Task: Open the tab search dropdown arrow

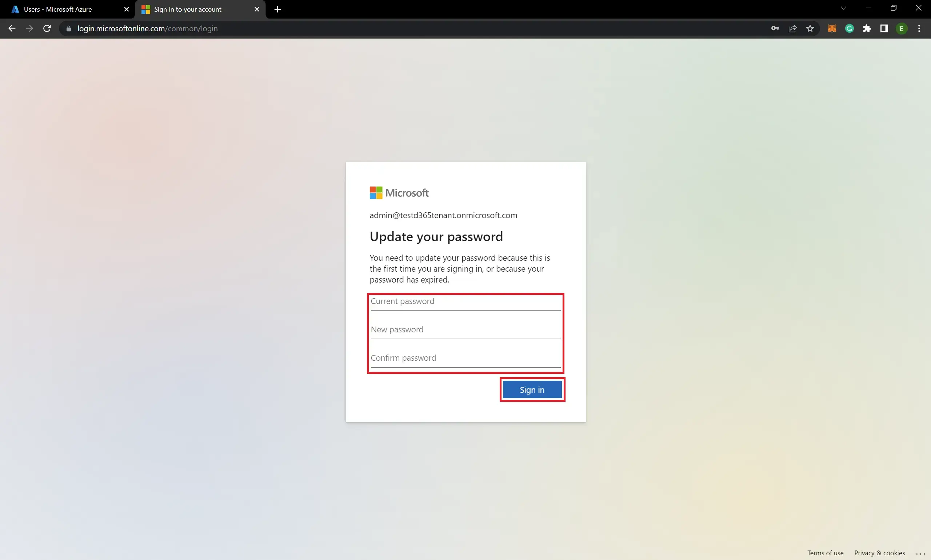Action: pyautogui.click(x=843, y=8)
